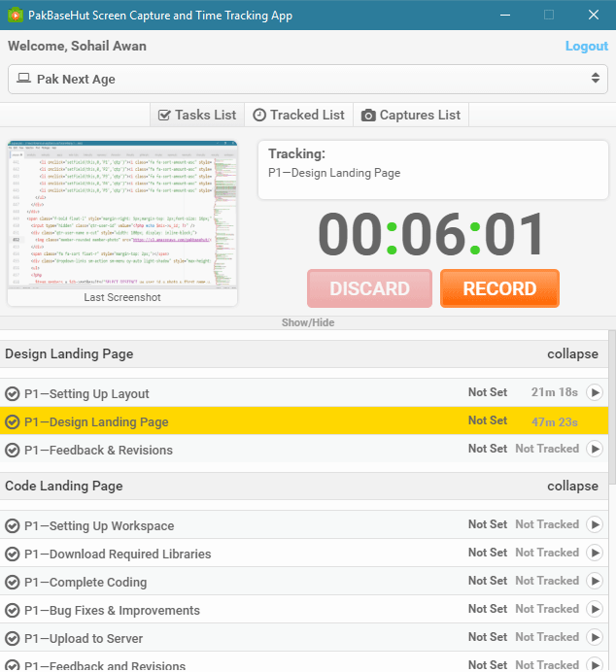The image size is (616, 672).
Task: Click the Tracked List clock icon
Action: click(259, 115)
